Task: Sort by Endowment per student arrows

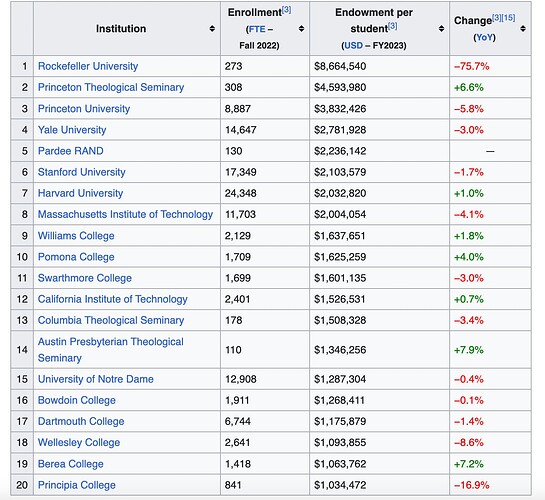Action: (441, 28)
